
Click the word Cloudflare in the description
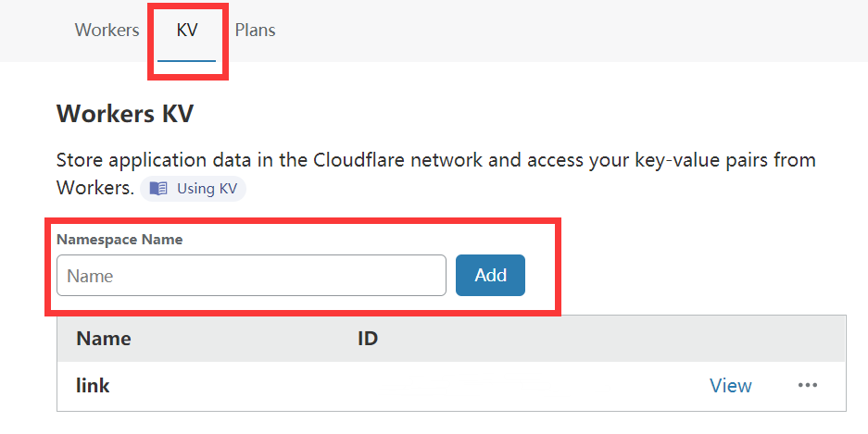[x=359, y=160]
